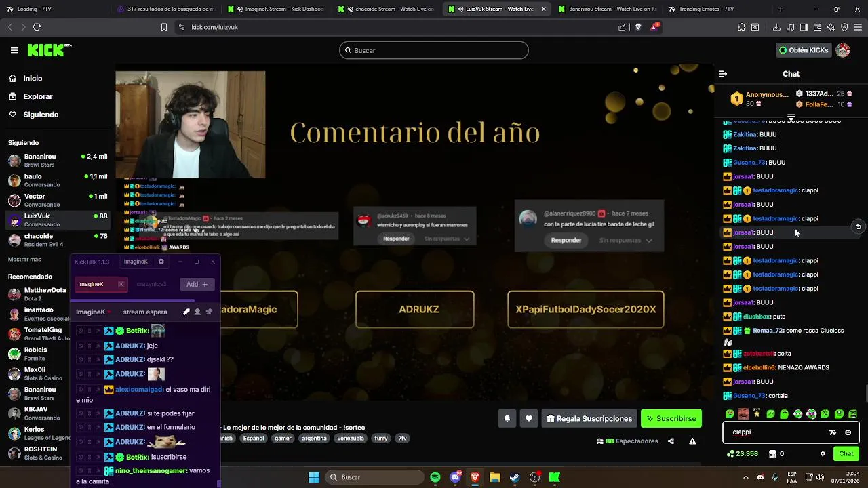
Task: Click Brave Rewards triangle icon
Action: tap(654, 27)
